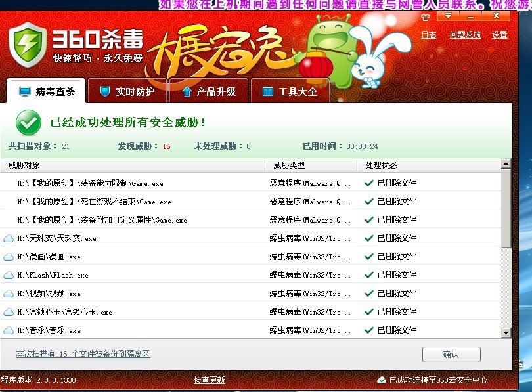Minimize the 360杀毒 window
Viewport: 532px width, 392px height.
pos(470,16)
